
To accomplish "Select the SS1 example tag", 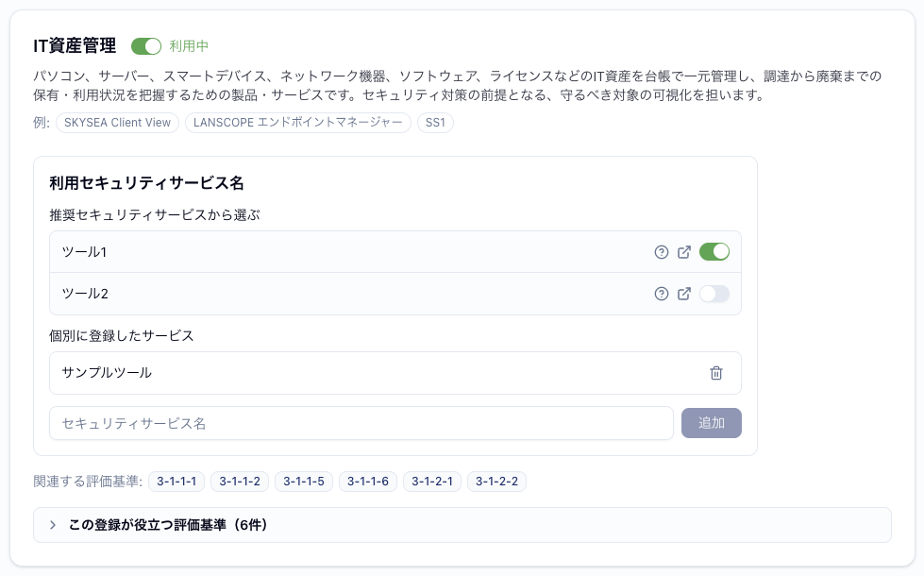I will pos(435,123).
